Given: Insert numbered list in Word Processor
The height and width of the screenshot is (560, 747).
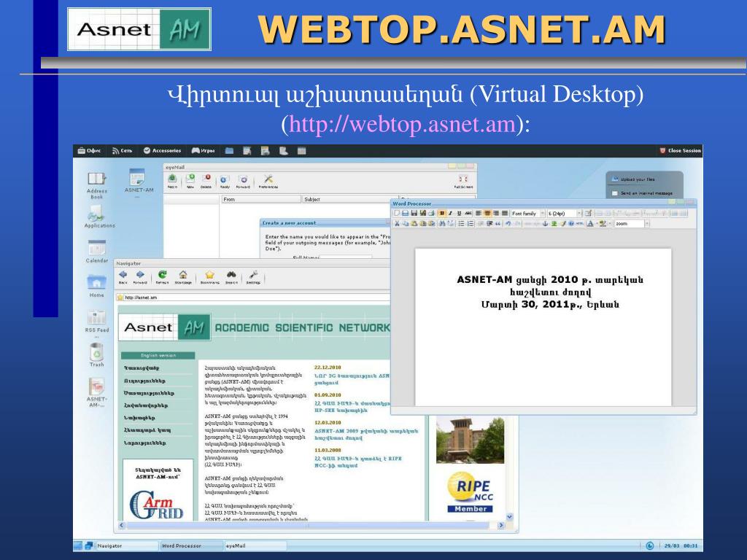Looking at the screenshot, I should (471, 223).
